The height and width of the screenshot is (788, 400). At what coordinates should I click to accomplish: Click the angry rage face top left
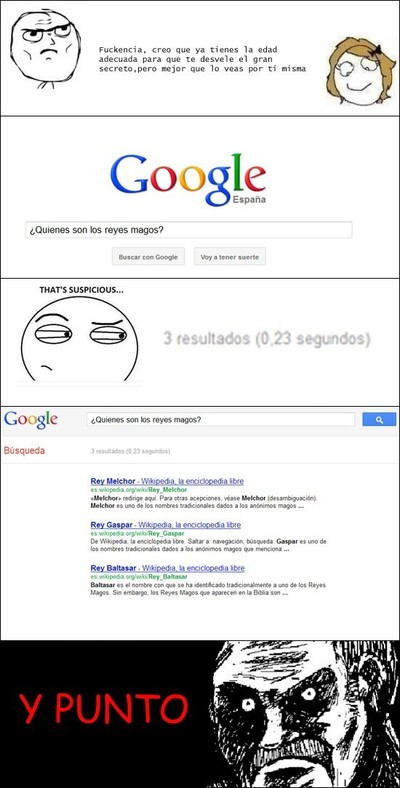click(x=45, y=49)
